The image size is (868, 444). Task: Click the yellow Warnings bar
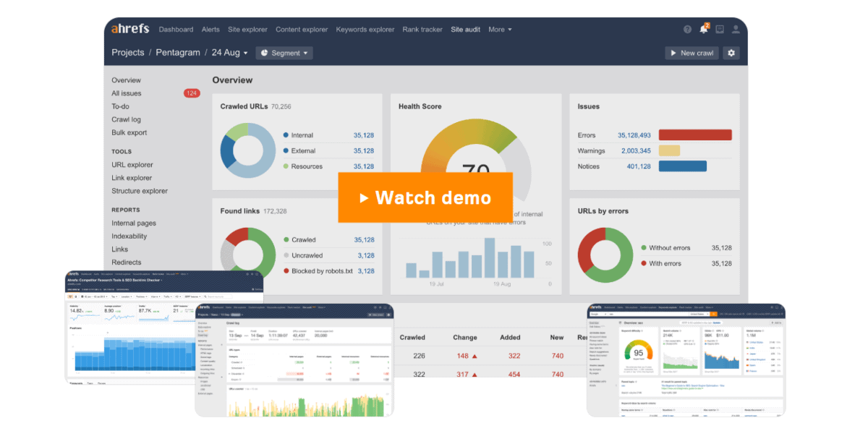coord(669,151)
